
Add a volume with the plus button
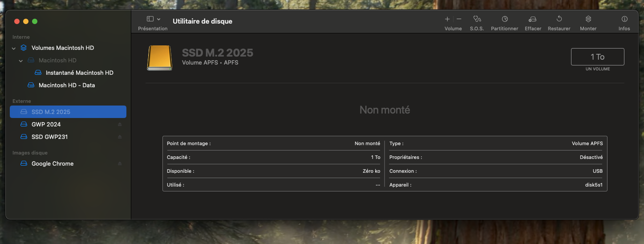(447, 19)
